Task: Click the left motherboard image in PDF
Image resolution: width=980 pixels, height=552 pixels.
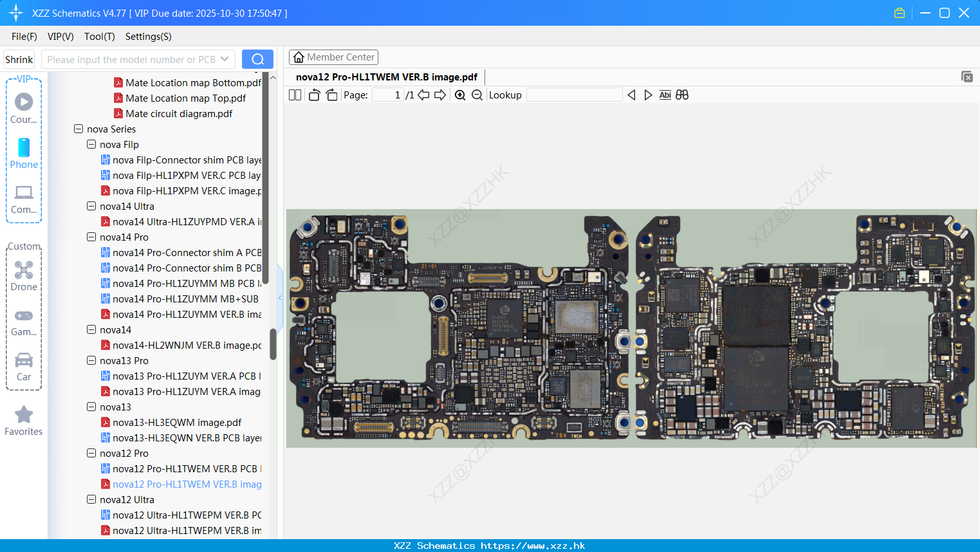Action: 459,328
